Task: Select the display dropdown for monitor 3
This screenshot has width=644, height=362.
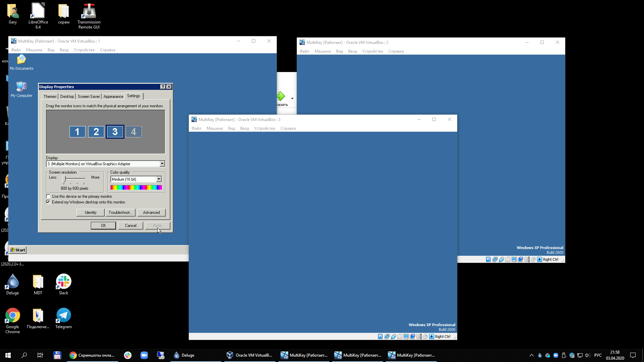Action: point(105,164)
